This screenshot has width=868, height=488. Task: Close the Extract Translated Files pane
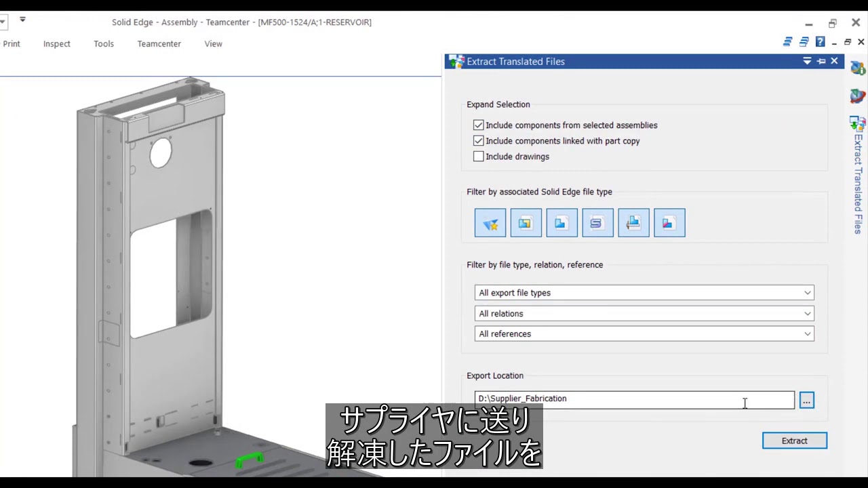[x=834, y=61]
